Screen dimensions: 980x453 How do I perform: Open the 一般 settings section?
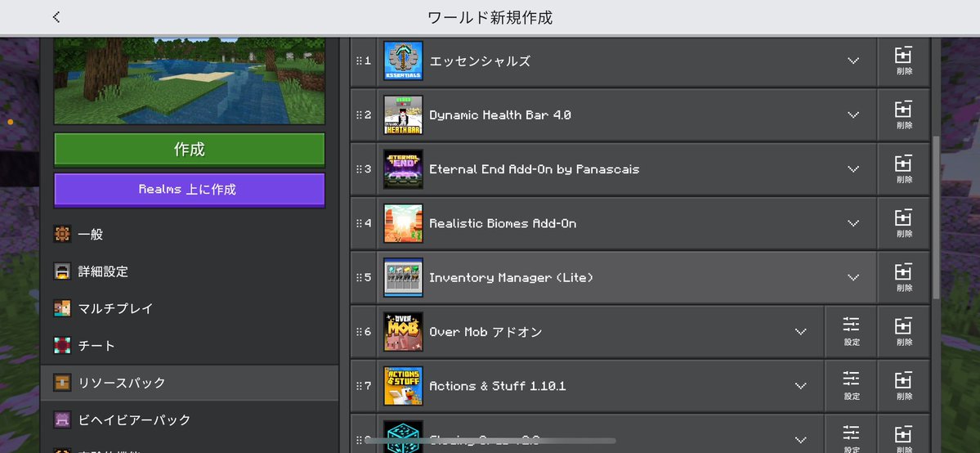tap(190, 235)
